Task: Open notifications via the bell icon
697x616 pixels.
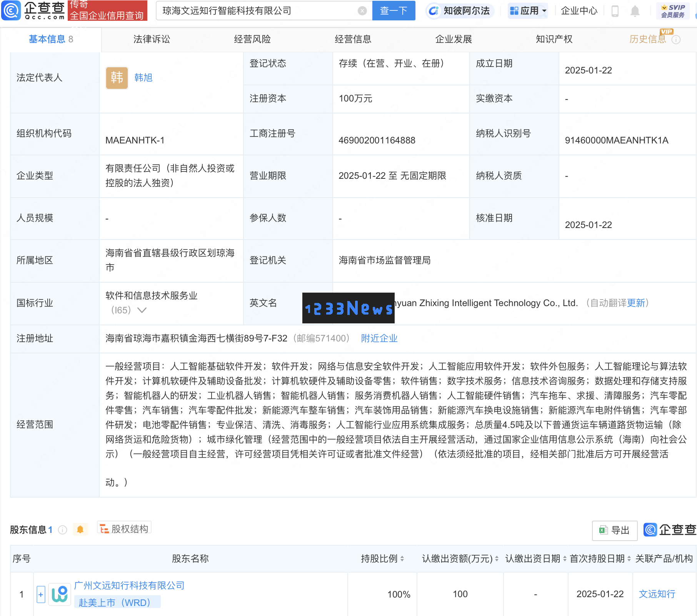Action: (x=635, y=11)
